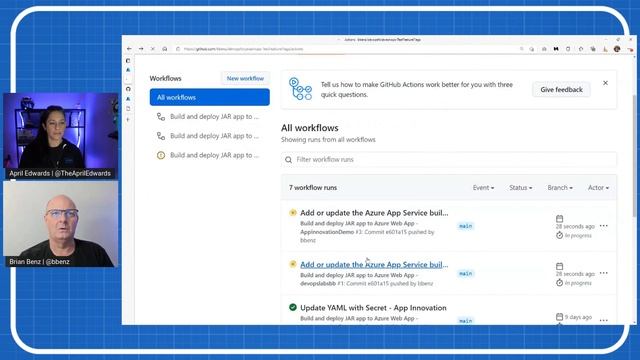640x360 pixels.
Task: Expand the Event filter dropdown
Action: tap(483, 188)
